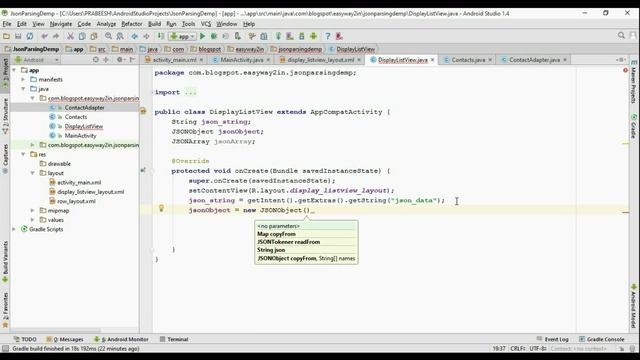Open the Build menu
This screenshot has height=360, width=640.
point(154,24)
